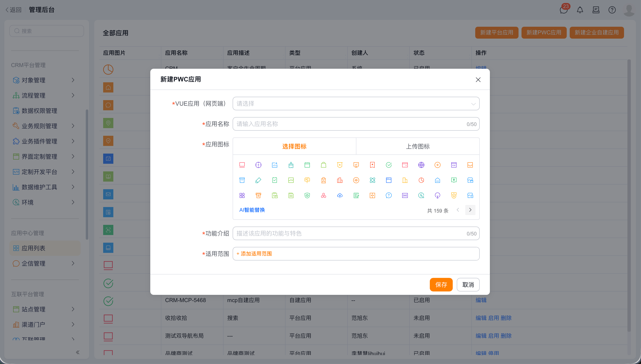Close the 新建PWC应用 dialog

coord(478,80)
